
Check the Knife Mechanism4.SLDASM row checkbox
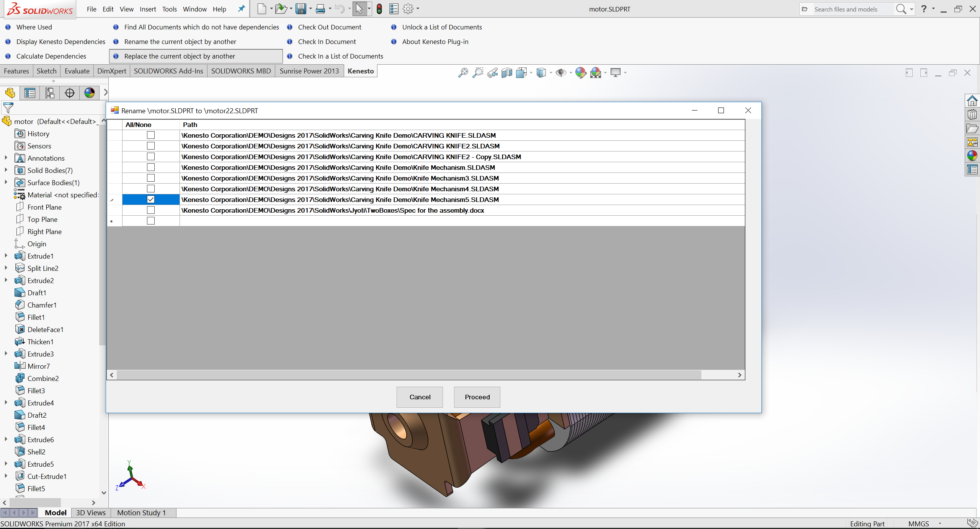click(x=151, y=189)
